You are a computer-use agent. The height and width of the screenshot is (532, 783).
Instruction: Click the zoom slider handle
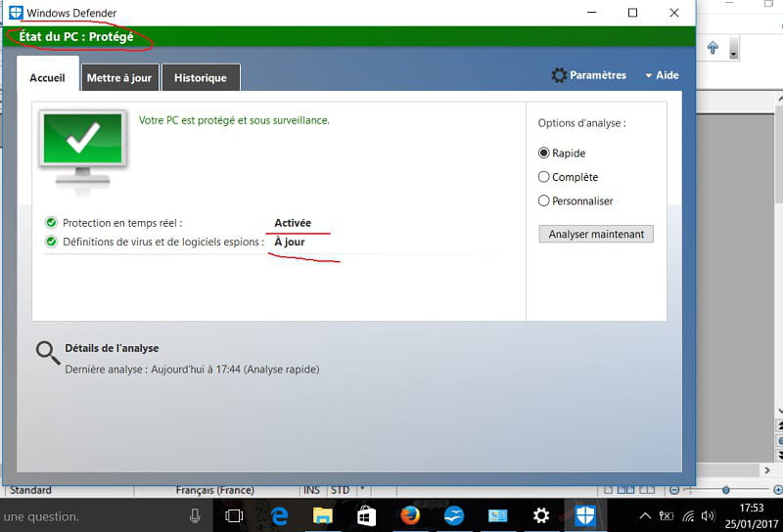[726, 490]
